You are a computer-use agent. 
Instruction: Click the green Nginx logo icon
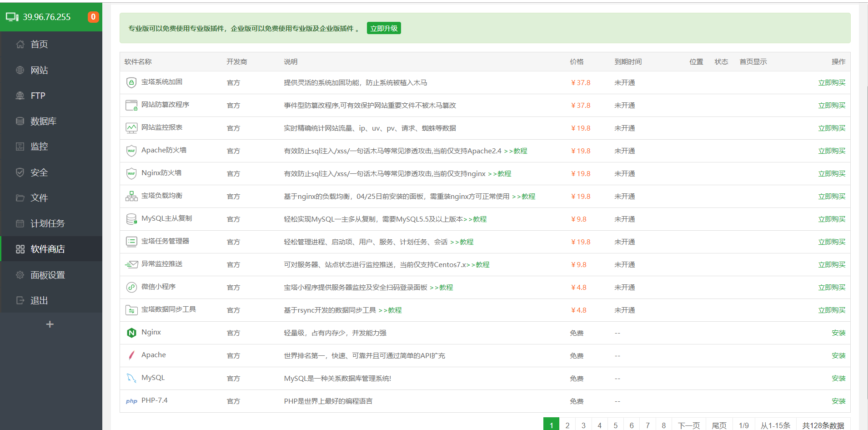pyautogui.click(x=131, y=333)
